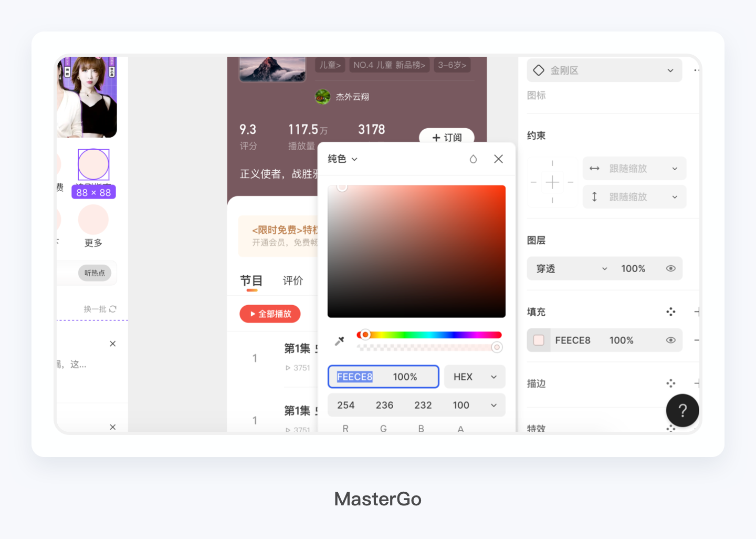The width and height of the screenshot is (756, 539).
Task: Open help via the question mark bubble
Action: pos(682,410)
